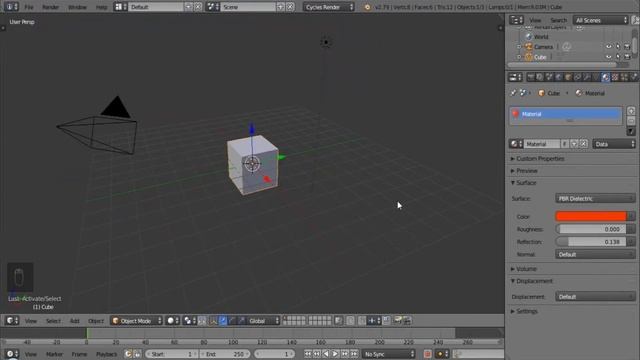
Task: Click the Reflection slider
Action: click(x=591, y=242)
